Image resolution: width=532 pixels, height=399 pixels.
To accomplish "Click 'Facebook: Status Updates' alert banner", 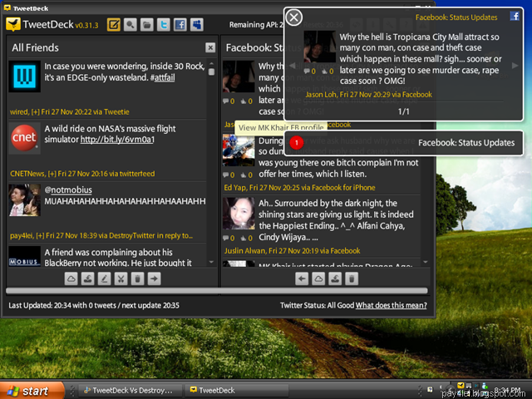I will [x=404, y=143].
